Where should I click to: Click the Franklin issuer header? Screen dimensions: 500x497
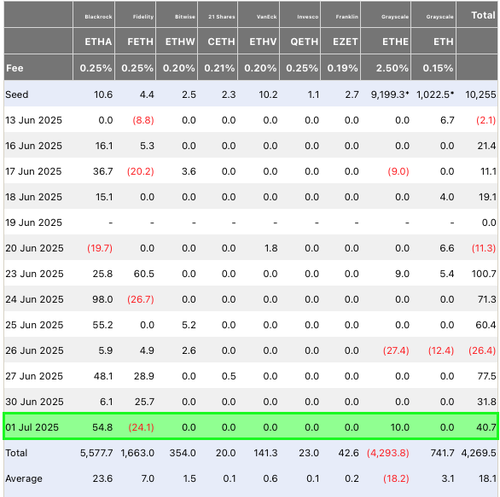tap(347, 17)
